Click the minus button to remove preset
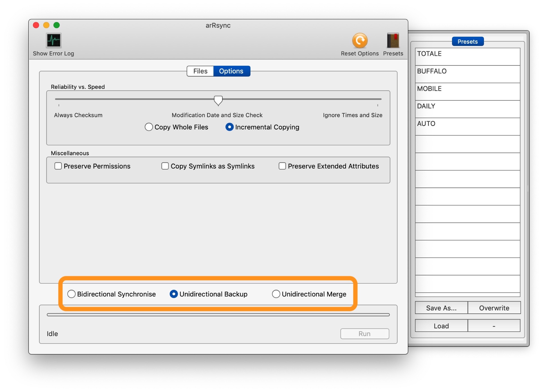The image size is (541, 392). tap(494, 326)
